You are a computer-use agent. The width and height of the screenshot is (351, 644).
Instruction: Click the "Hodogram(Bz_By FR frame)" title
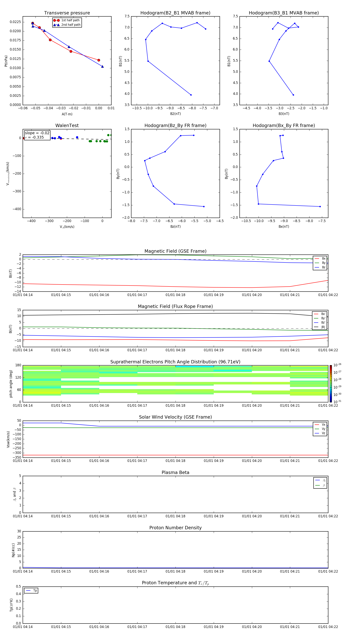[175, 125]
